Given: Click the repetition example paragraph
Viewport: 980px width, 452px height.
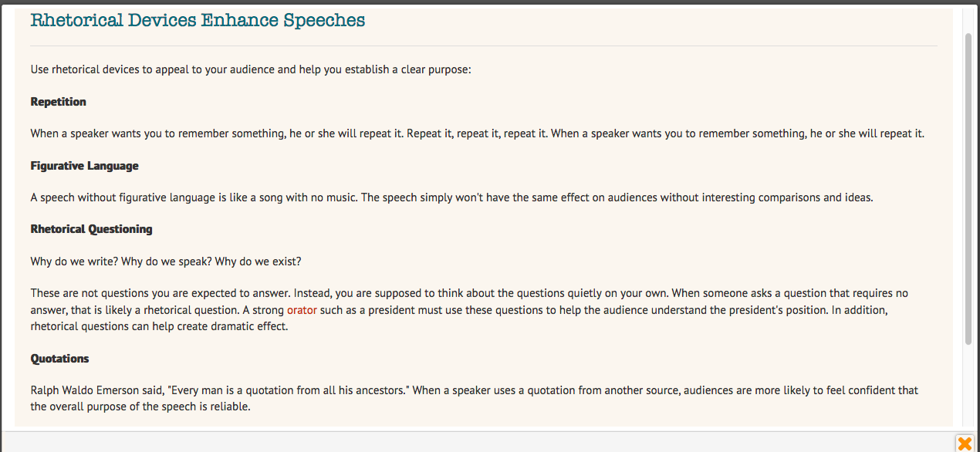Looking at the screenshot, I should pyautogui.click(x=478, y=133).
